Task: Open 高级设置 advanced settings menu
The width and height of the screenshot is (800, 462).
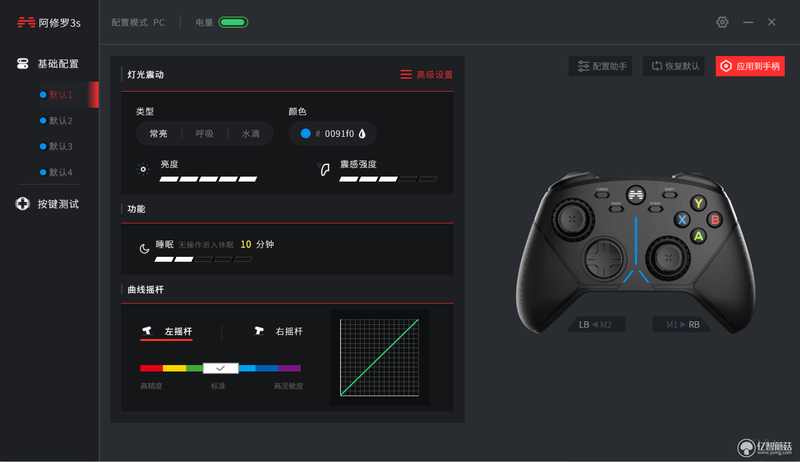Action: [427, 74]
